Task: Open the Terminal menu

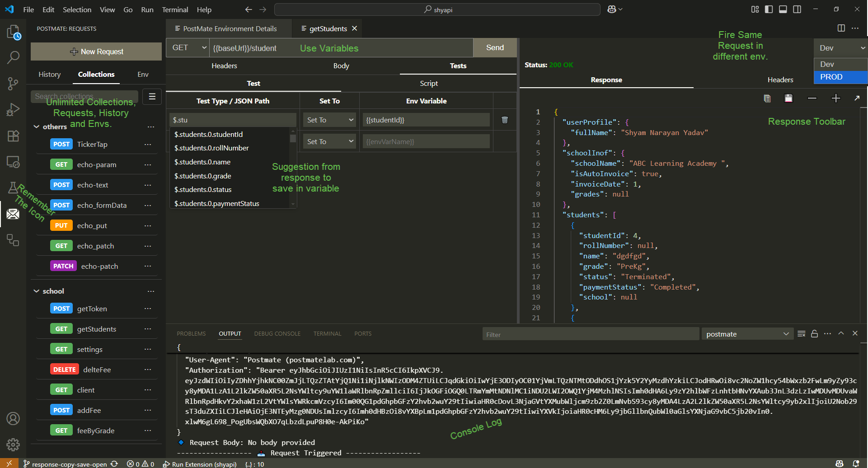Action: (x=175, y=9)
